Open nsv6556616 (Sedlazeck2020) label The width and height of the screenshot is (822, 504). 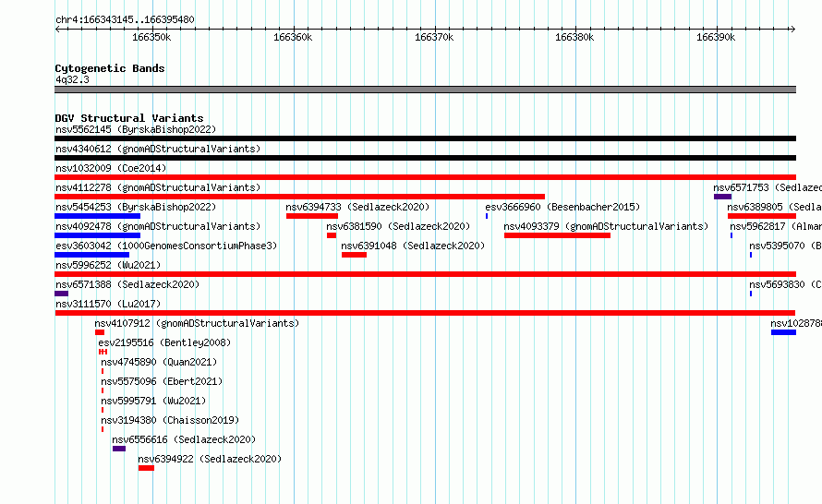[184, 439]
